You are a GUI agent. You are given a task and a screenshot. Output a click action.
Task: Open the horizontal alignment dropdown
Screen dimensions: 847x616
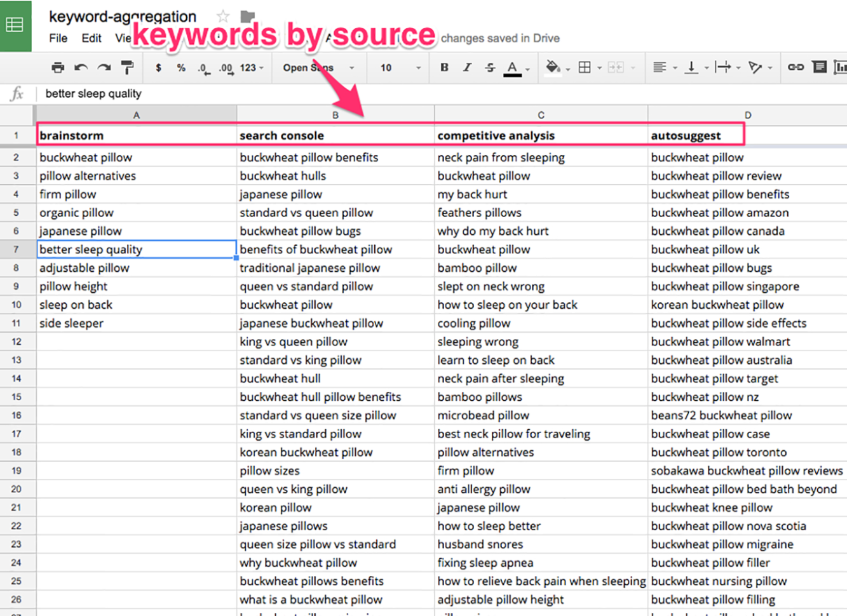pyautogui.click(x=663, y=67)
